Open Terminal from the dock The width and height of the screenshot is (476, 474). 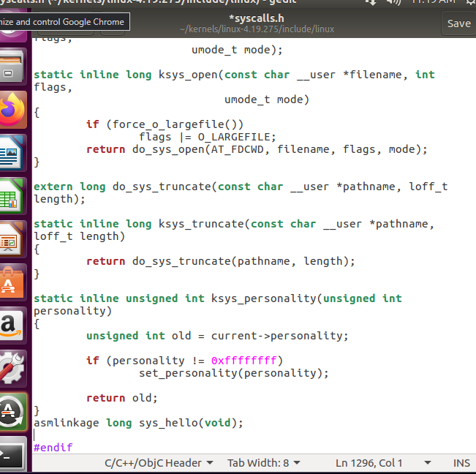coord(12,455)
